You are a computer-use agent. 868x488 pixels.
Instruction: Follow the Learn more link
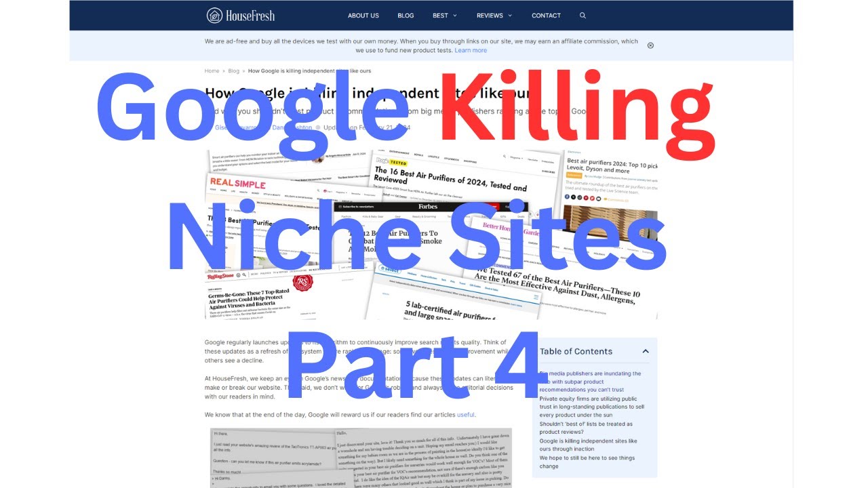click(x=471, y=50)
